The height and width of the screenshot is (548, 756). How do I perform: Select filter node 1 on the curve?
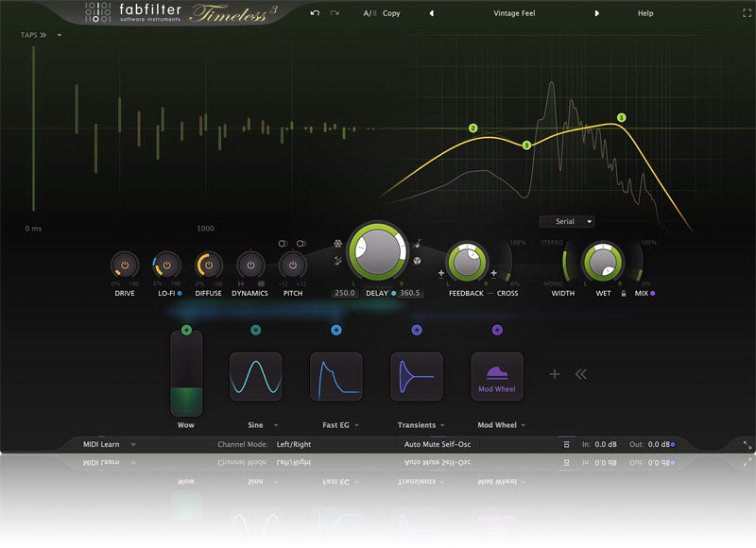point(622,117)
